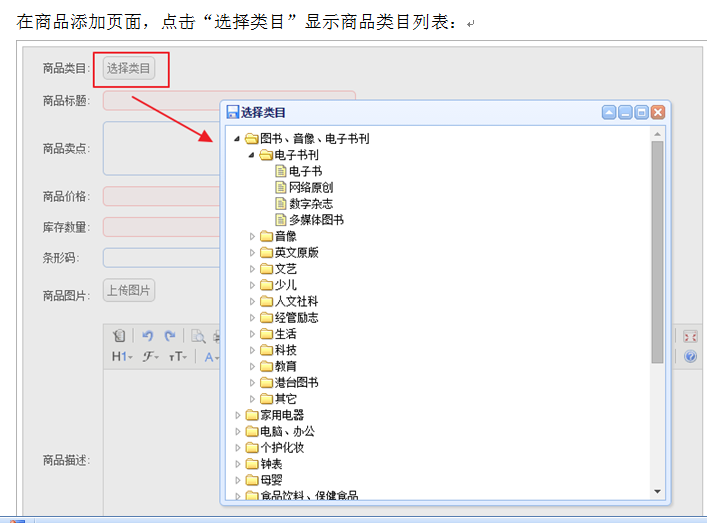The image size is (707, 523).
Task: Select the 人文社科 tree label
Action: click(x=296, y=301)
